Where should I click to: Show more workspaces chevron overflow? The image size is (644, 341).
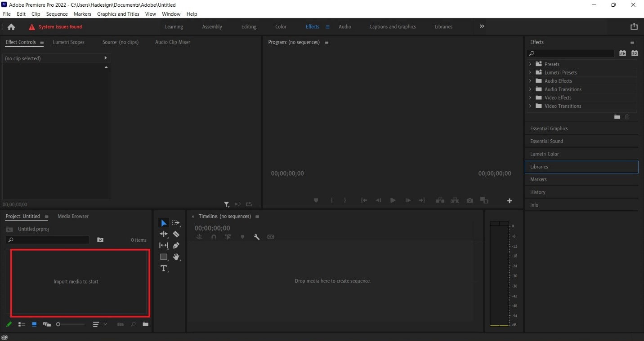point(482,27)
